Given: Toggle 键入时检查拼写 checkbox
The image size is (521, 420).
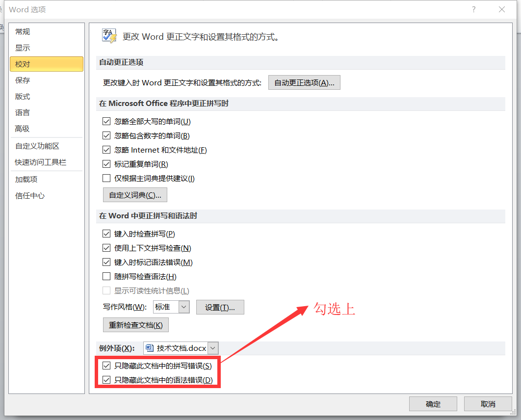Looking at the screenshot, I should click(106, 234).
